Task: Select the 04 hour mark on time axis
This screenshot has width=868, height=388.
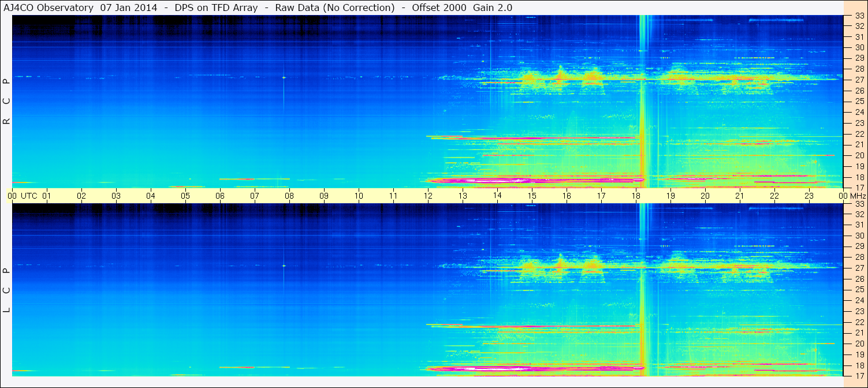Action: tap(151, 196)
